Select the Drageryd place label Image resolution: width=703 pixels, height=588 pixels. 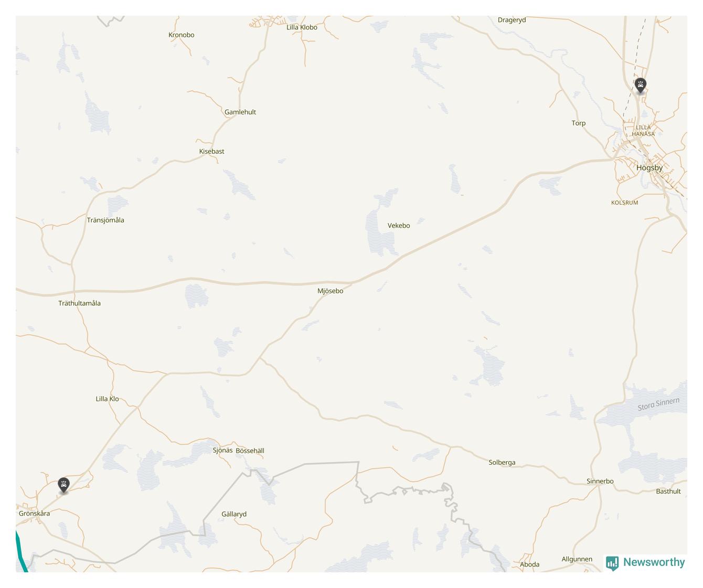click(512, 20)
